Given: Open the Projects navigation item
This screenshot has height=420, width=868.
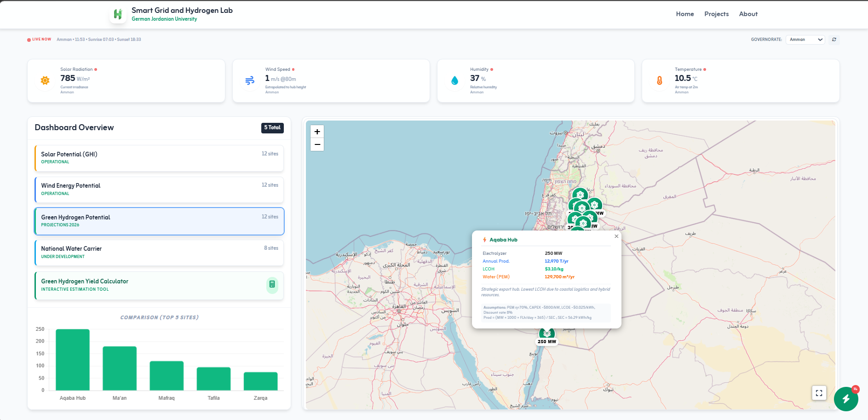Looking at the screenshot, I should coord(716,14).
